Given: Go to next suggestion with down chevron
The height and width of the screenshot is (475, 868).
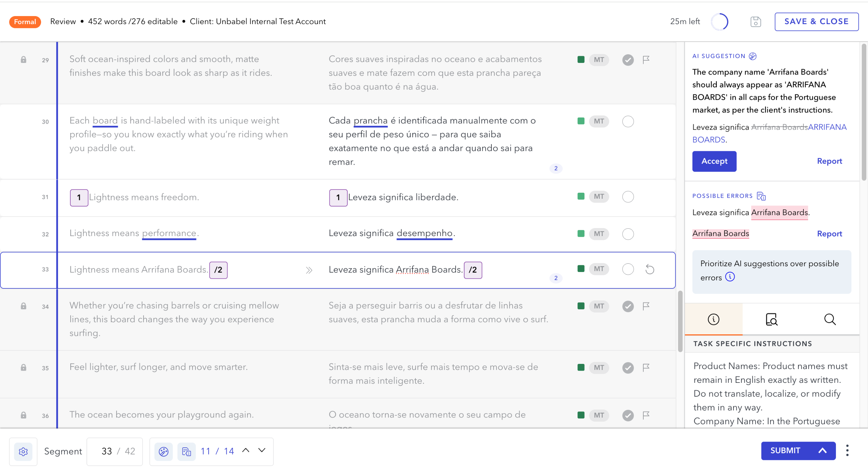Looking at the screenshot, I should (x=262, y=450).
